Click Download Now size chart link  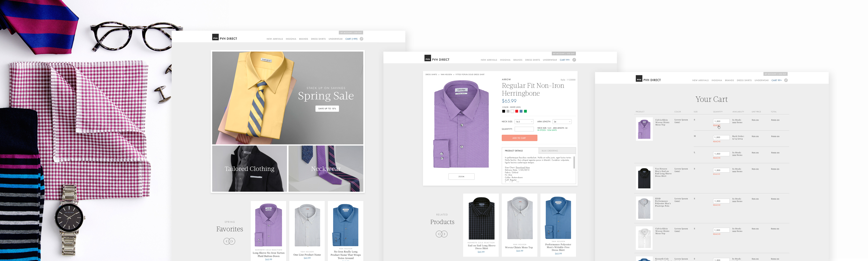coord(522,167)
